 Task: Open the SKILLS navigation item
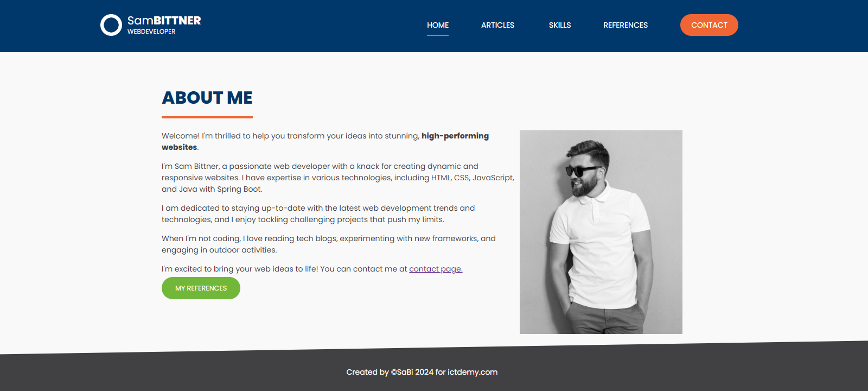point(560,25)
